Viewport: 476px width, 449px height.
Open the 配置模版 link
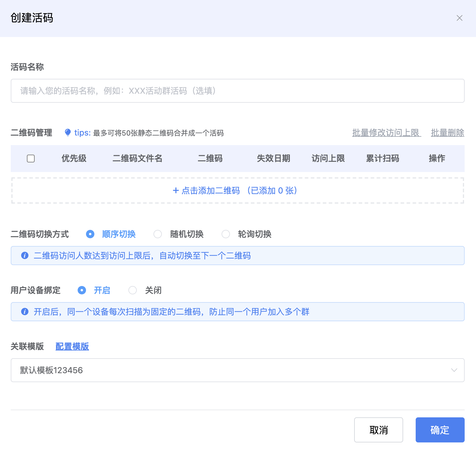[72, 346]
